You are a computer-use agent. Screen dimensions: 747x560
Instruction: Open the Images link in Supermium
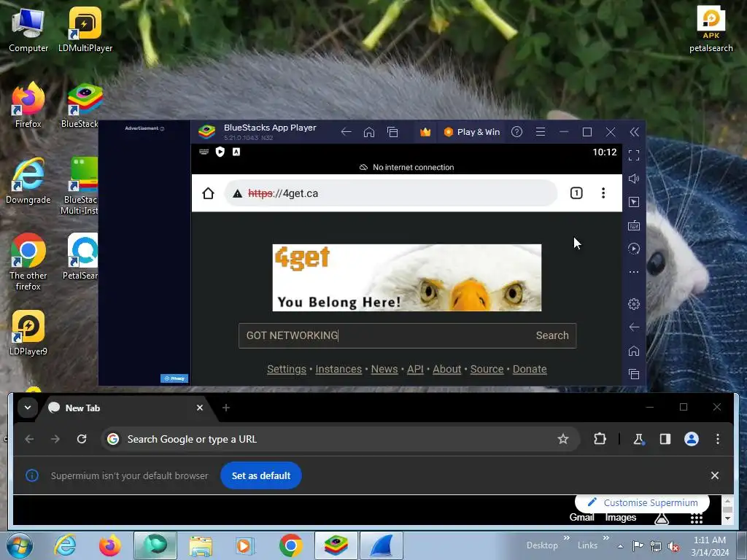pyautogui.click(x=621, y=517)
